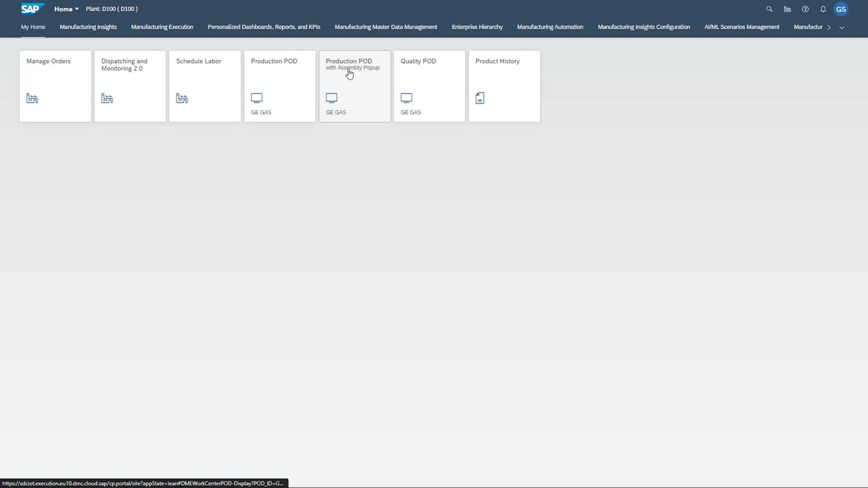The image size is (868, 488).
Task: Click the notifications bell icon
Action: coord(822,9)
